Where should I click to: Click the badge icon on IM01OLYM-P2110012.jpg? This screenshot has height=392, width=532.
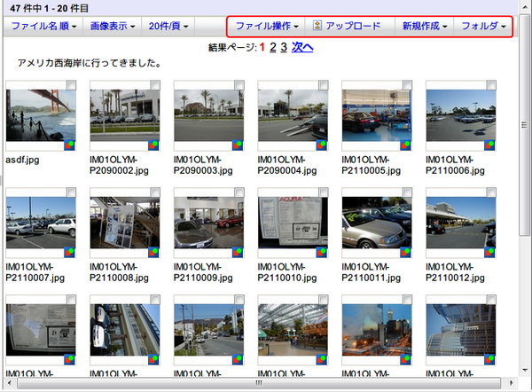pyautogui.click(x=489, y=253)
